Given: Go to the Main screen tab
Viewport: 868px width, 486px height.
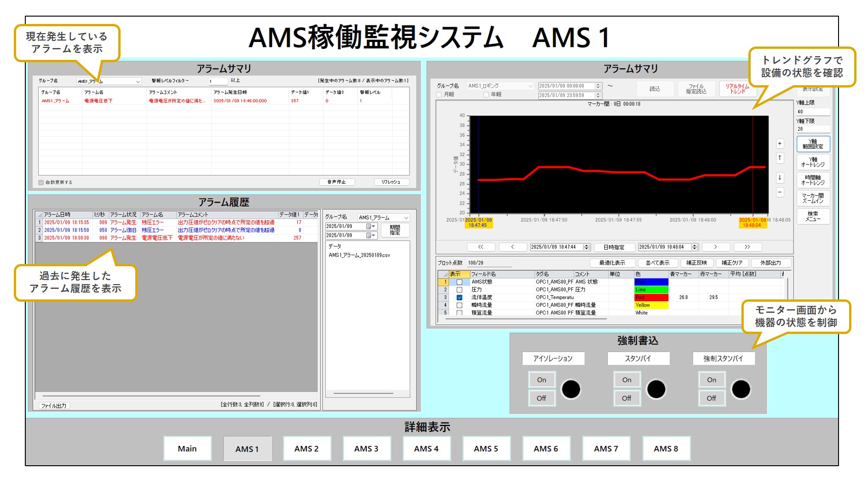Looking at the screenshot, I should [187, 449].
